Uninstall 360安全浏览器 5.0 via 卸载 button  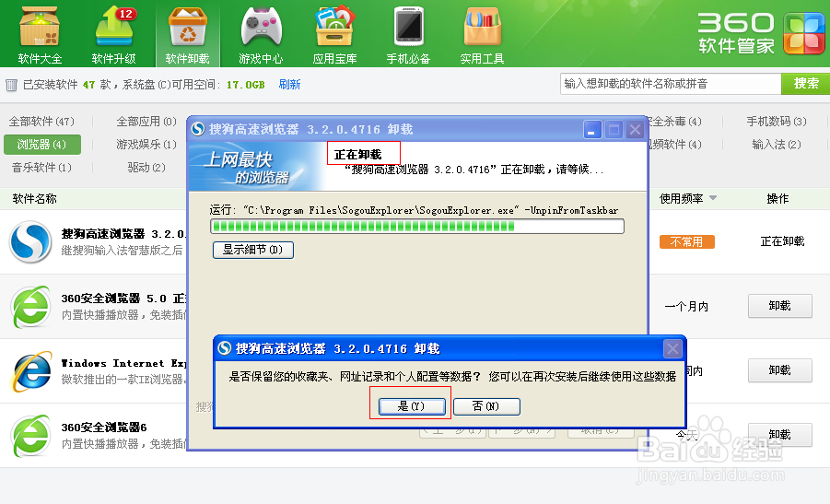(x=779, y=306)
